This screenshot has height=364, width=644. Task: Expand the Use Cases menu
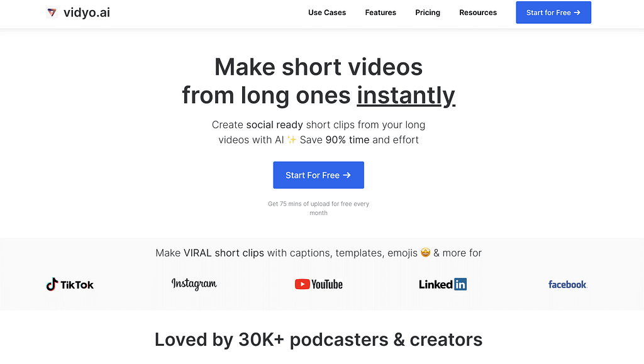[327, 13]
